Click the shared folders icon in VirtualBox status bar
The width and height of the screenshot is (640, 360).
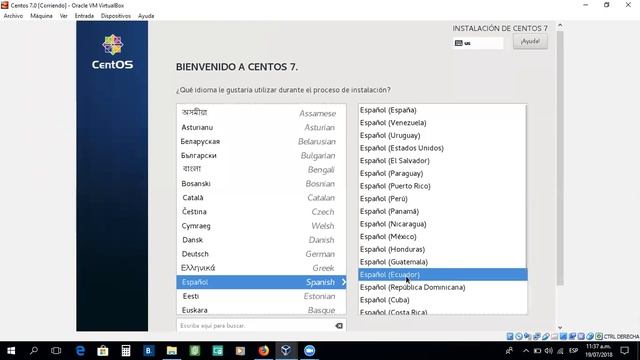pos(554,336)
